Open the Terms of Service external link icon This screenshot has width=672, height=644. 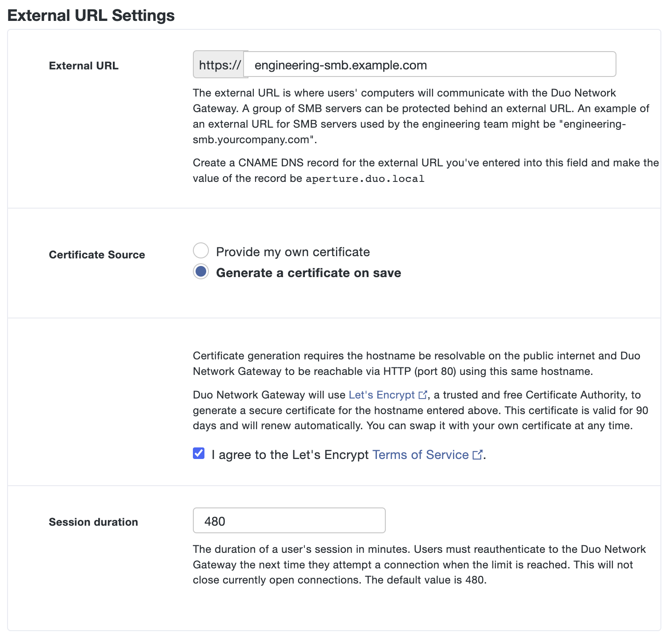[478, 455]
